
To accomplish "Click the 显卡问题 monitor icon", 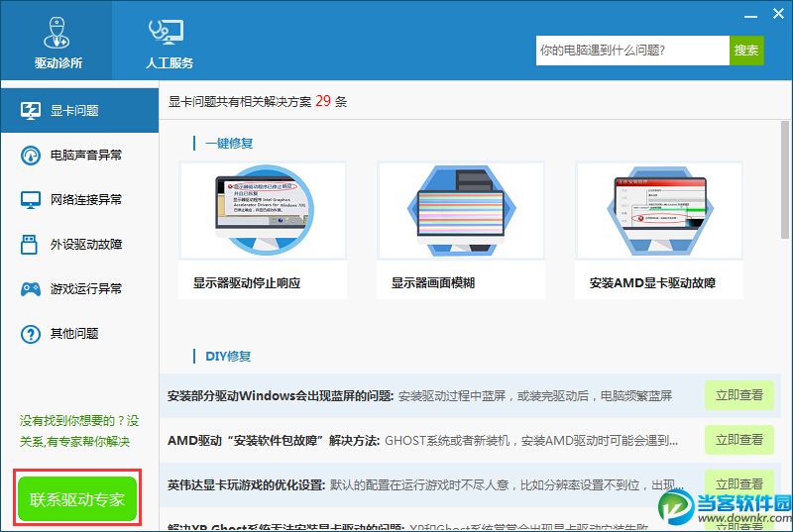I will point(31,110).
